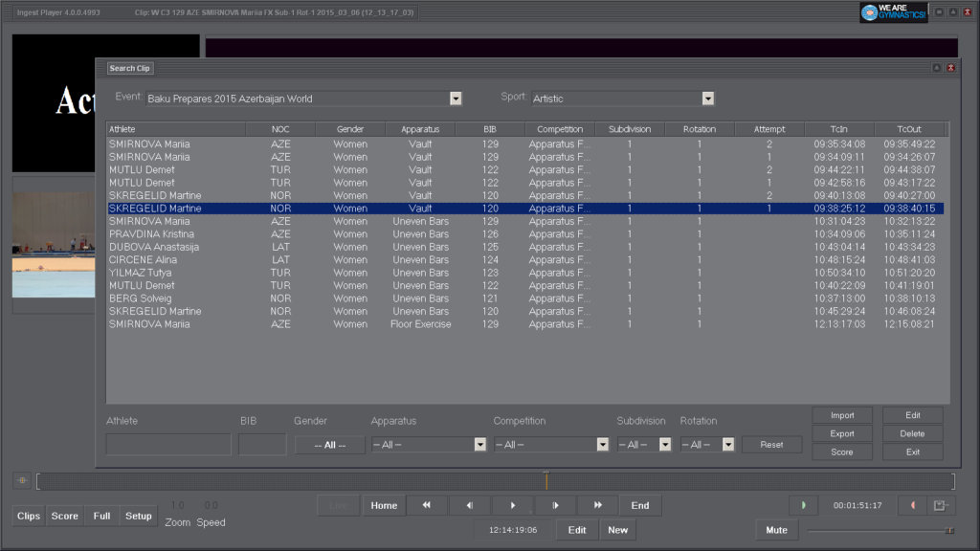Click the save clip icon beside timecode
The width and height of the screenshot is (980, 551).
941,505
